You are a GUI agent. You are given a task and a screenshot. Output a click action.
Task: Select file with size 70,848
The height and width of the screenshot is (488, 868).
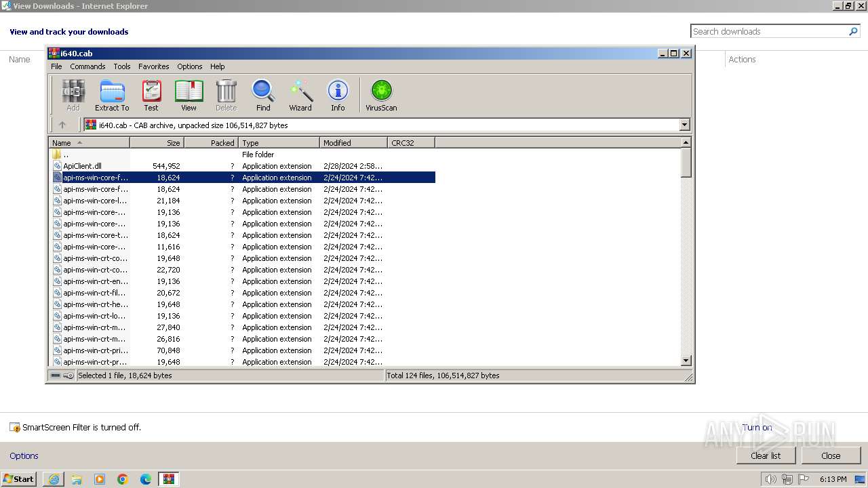[242, 350]
